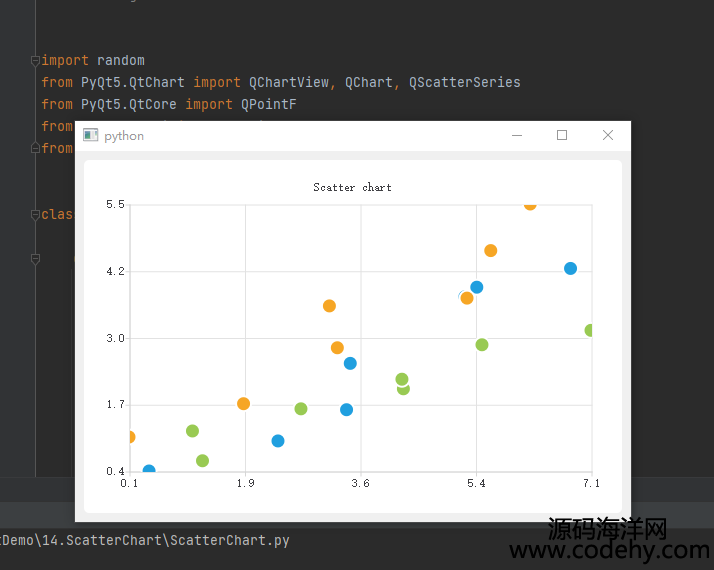Click the python window title icon
Image resolution: width=714 pixels, height=570 pixels.
[x=91, y=135]
